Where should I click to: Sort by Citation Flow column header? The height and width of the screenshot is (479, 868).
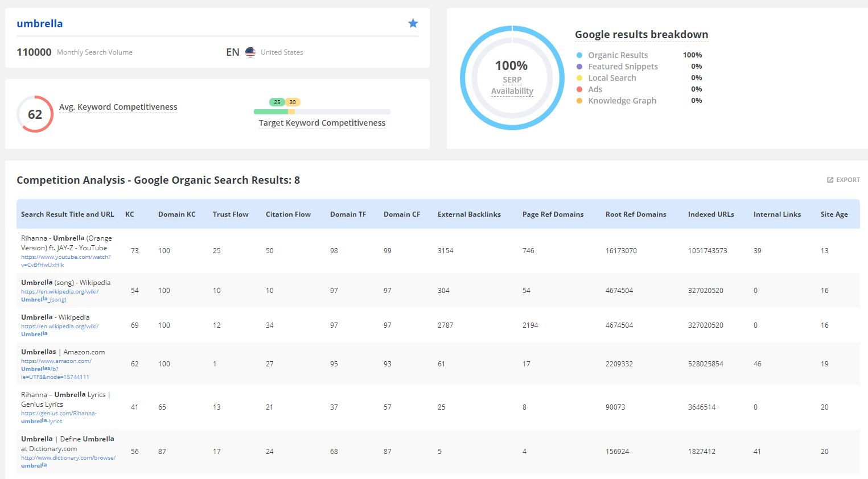(x=288, y=214)
